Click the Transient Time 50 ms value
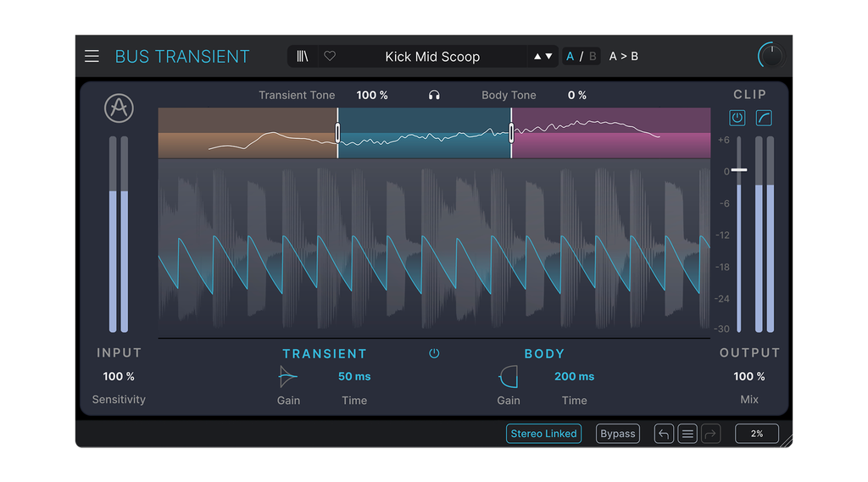The height and width of the screenshot is (482, 868). 354,376
